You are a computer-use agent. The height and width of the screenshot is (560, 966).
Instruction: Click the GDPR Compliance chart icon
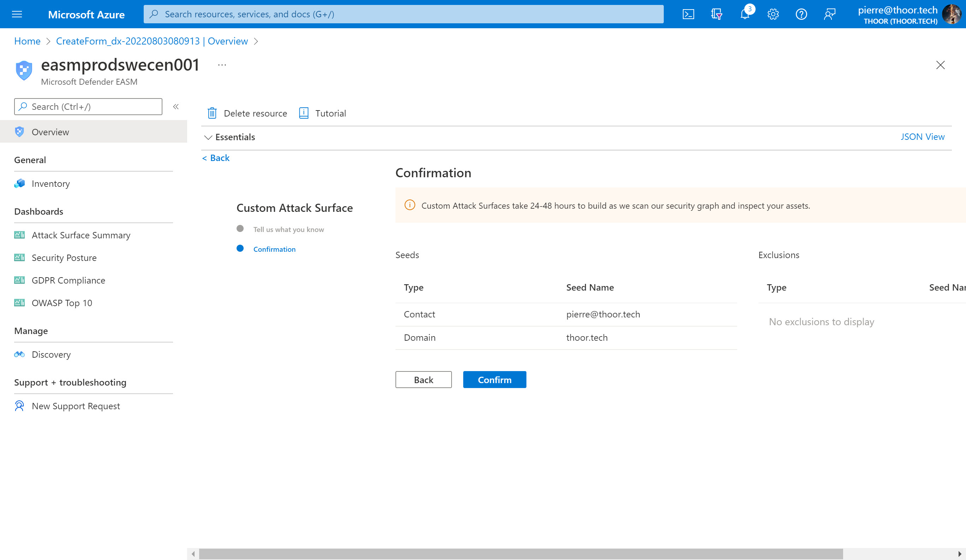pyautogui.click(x=19, y=280)
